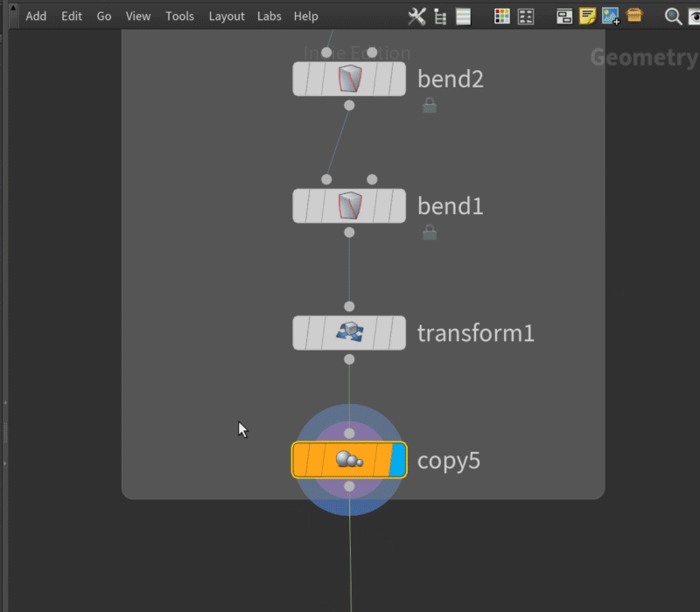Toggle the template flag on bend2
This screenshot has height=612, width=700.
coord(383,79)
